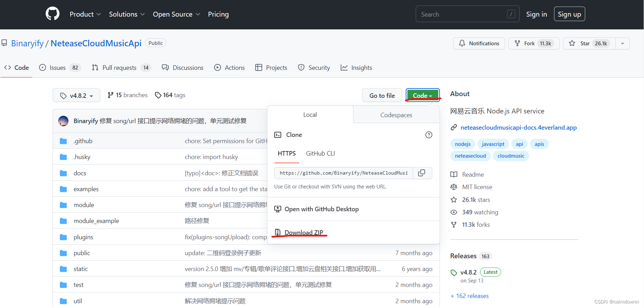Open the 164 tags link
This screenshot has height=307, width=644.
[170, 95]
